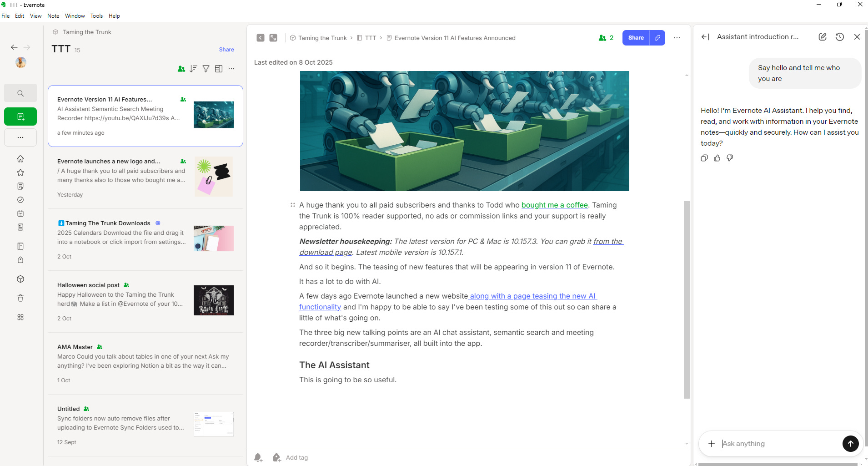Open note list more actions menu
This screenshot has width=868, height=466.
coord(231,69)
